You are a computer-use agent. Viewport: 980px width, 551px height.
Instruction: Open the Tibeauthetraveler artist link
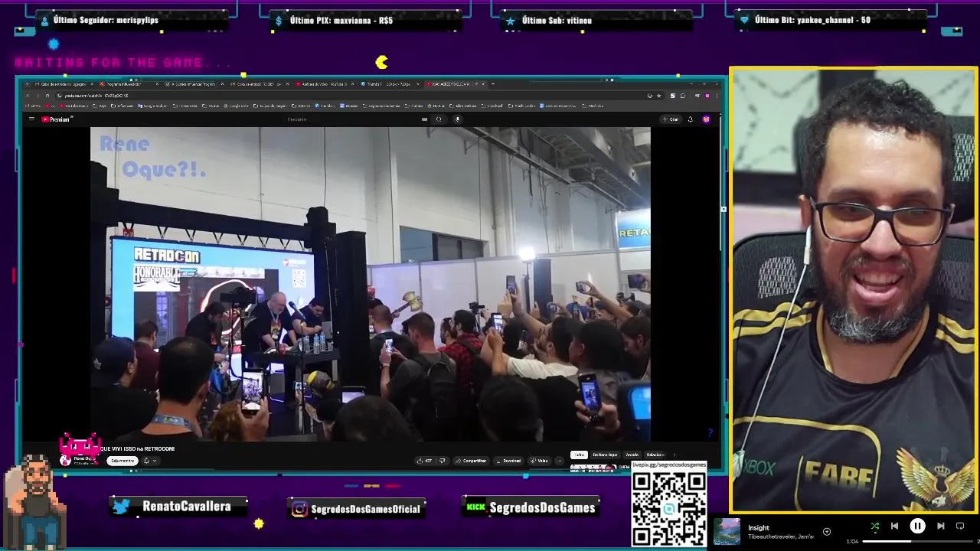772,536
